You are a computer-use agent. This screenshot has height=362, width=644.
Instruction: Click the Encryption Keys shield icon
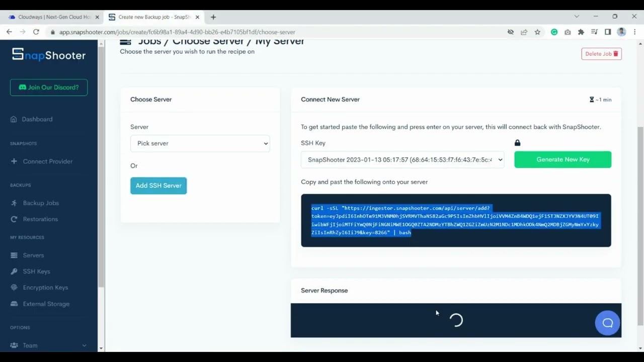coord(14,288)
